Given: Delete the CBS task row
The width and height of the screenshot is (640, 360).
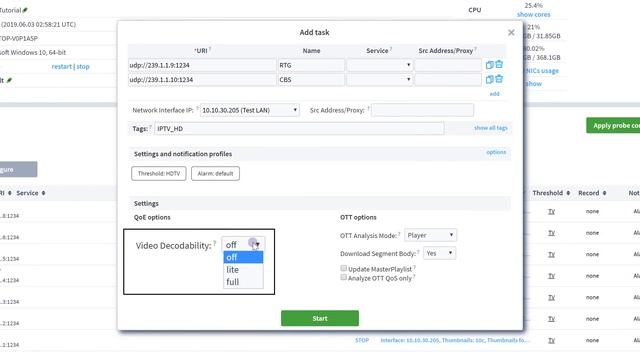Looking at the screenshot, I should [499, 79].
